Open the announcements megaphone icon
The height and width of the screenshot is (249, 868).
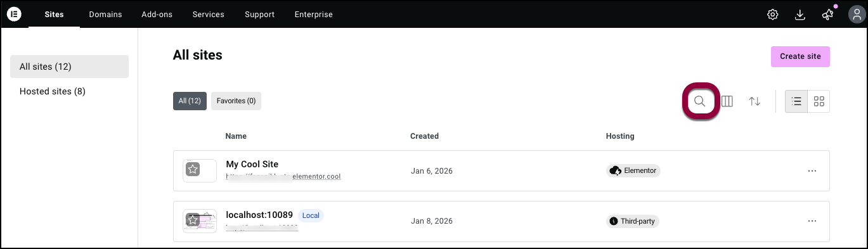827,15
